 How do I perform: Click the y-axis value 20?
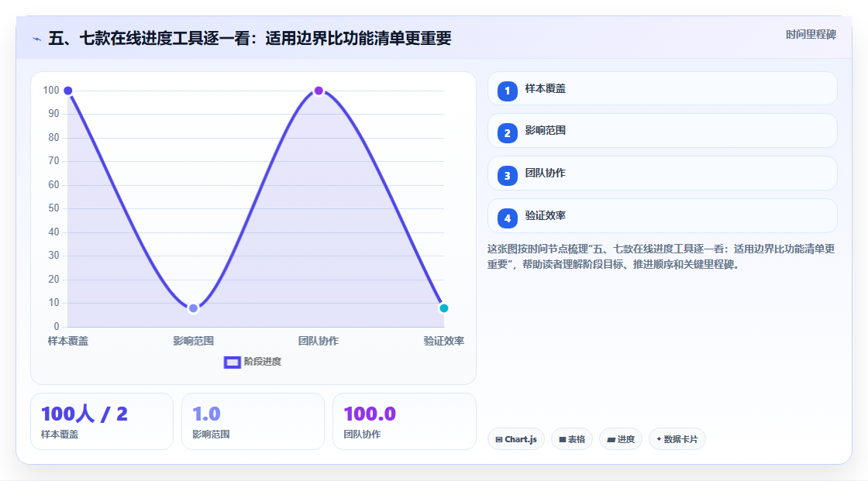53,280
